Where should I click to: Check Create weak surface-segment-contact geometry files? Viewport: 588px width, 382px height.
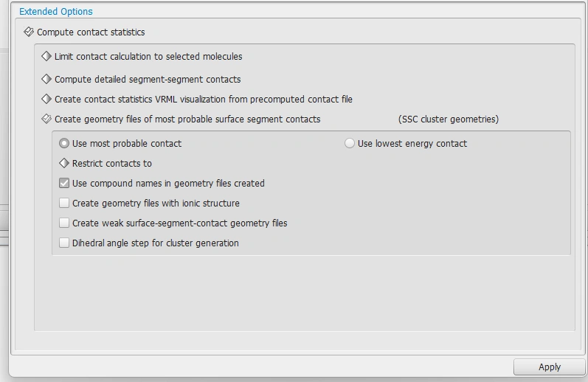[64, 223]
